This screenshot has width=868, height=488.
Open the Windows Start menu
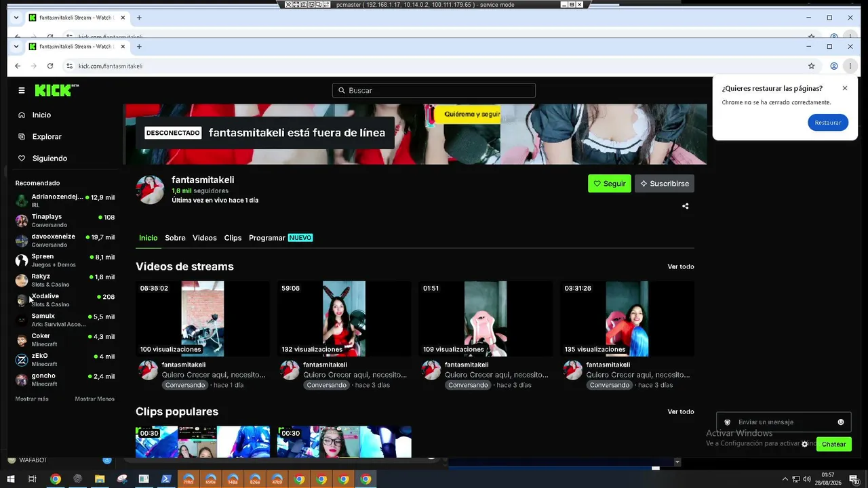[10, 479]
